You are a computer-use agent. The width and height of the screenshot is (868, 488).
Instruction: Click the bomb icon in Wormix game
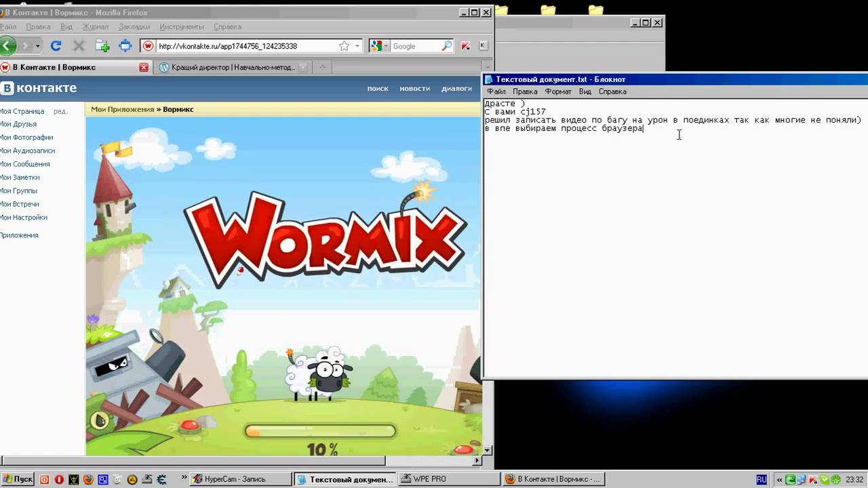(100, 421)
